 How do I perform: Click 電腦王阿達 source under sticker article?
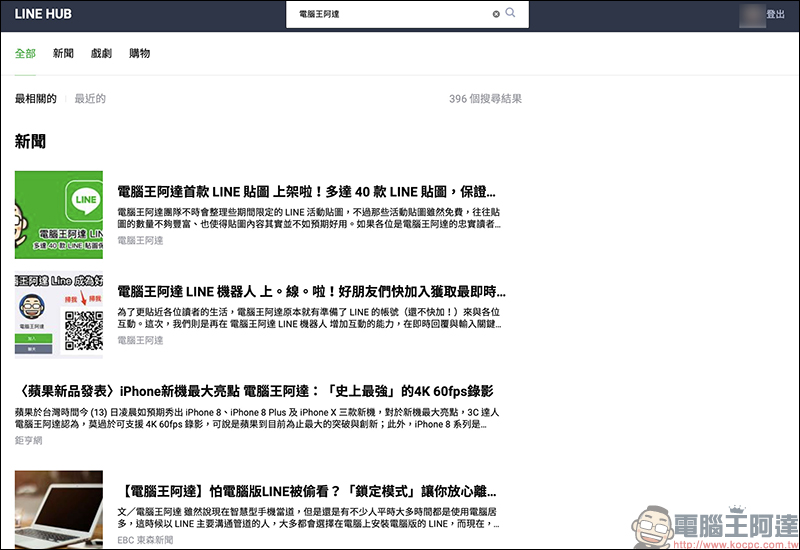point(140,240)
